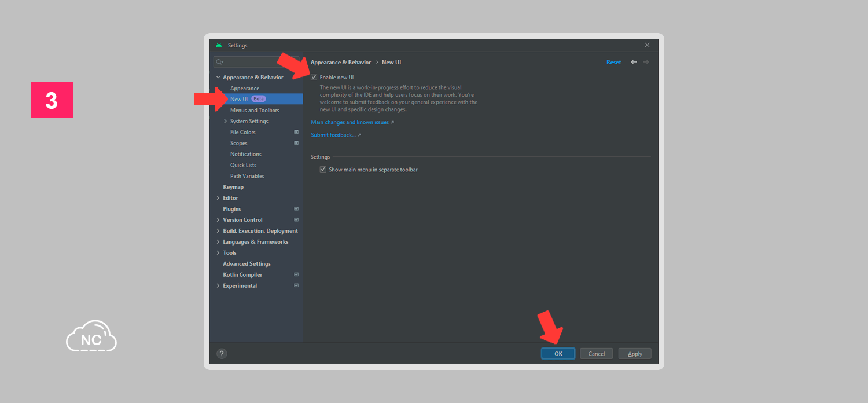Click the Cancel button
868x403 pixels.
tap(597, 354)
